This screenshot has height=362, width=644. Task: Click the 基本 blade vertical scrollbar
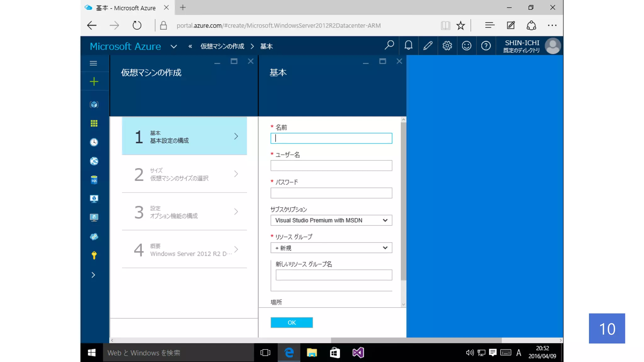(403, 201)
